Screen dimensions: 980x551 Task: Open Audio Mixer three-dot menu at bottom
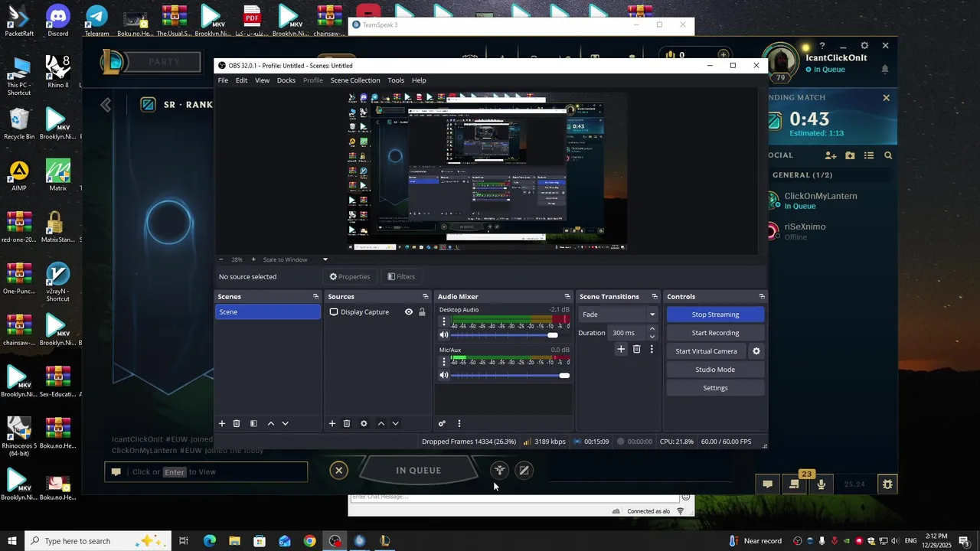tap(459, 423)
